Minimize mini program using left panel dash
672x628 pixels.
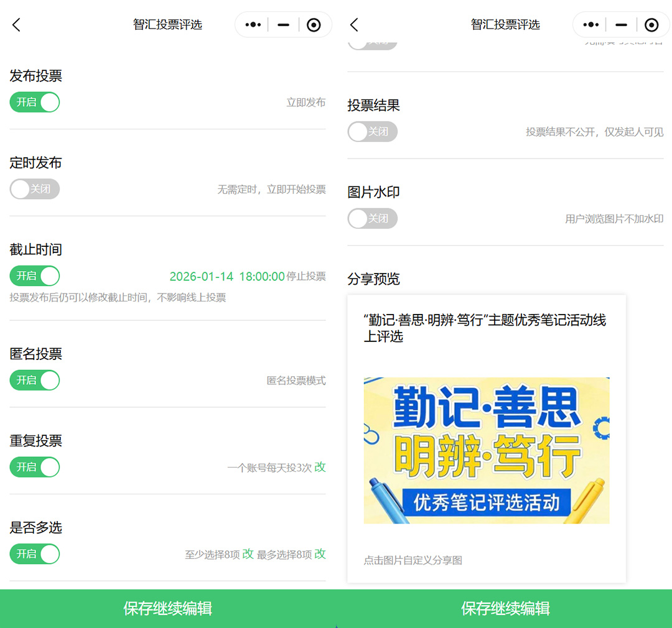click(x=284, y=25)
